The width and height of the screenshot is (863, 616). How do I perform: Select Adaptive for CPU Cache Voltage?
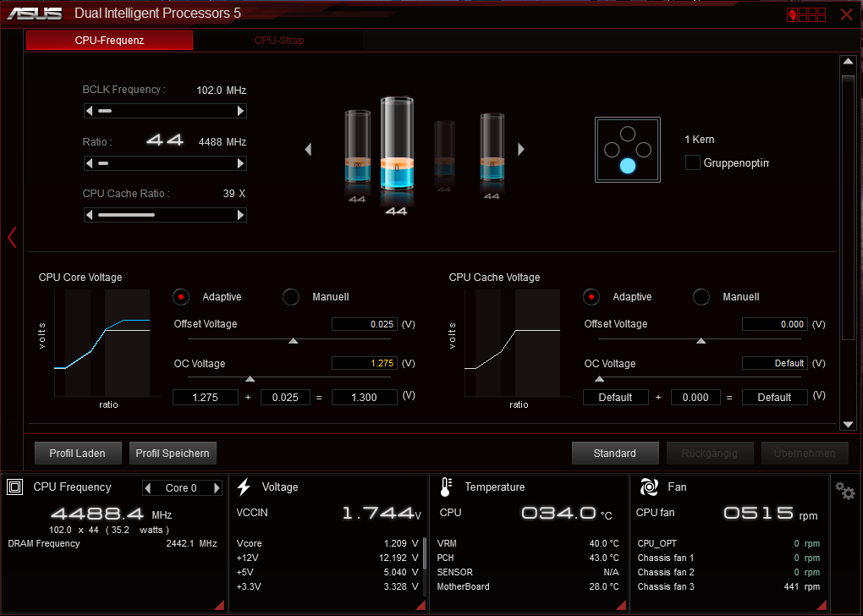click(591, 297)
